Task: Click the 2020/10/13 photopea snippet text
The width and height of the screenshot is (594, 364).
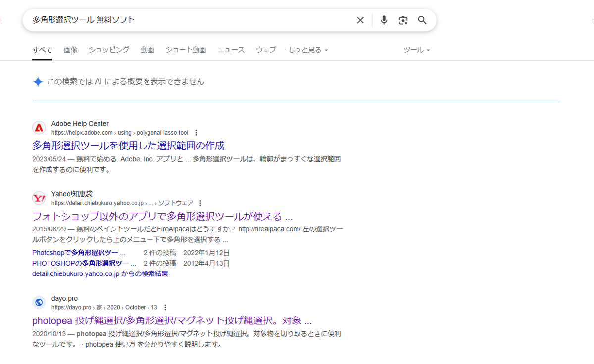Action: (187, 339)
